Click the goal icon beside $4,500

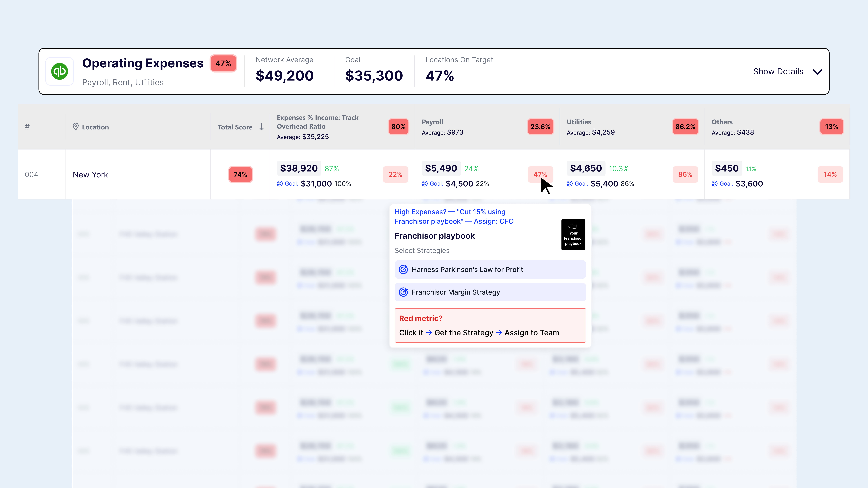425,184
